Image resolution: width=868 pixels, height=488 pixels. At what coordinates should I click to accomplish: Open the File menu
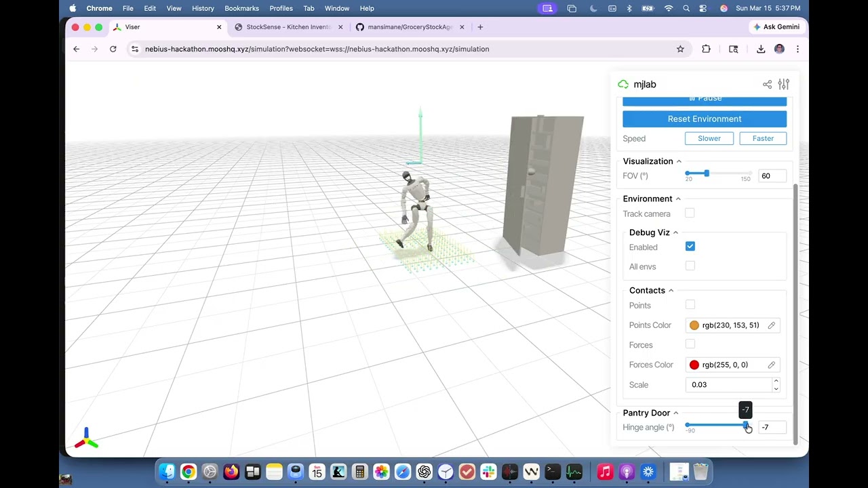point(127,8)
